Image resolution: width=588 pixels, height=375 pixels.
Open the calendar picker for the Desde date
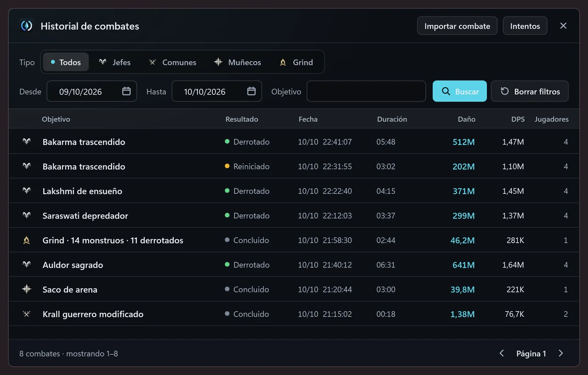click(126, 91)
